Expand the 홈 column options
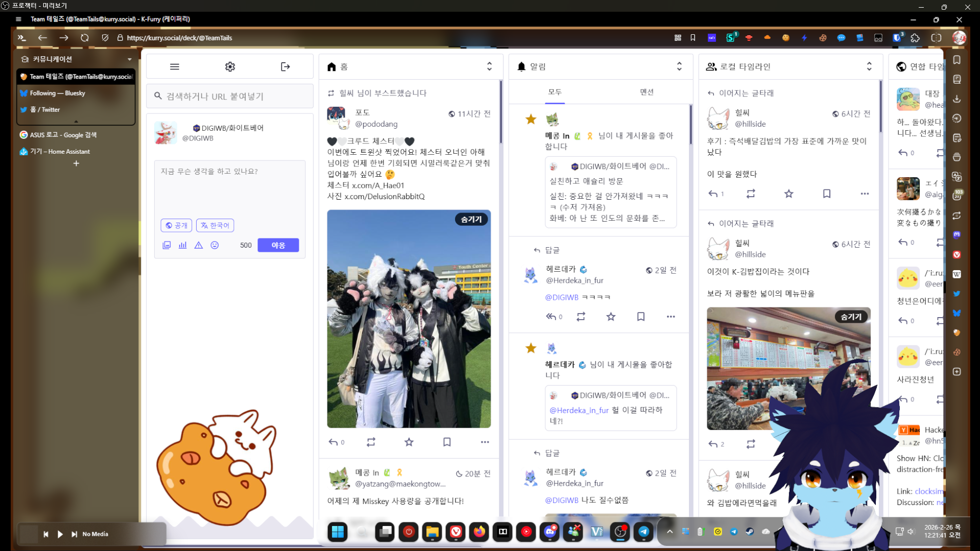Viewport: 980px width, 551px height. (489, 66)
